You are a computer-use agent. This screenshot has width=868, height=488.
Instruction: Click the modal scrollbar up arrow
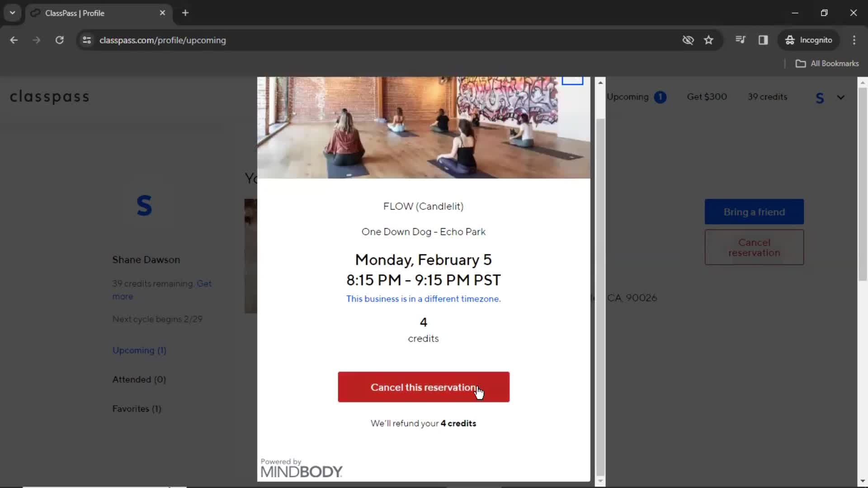(600, 82)
